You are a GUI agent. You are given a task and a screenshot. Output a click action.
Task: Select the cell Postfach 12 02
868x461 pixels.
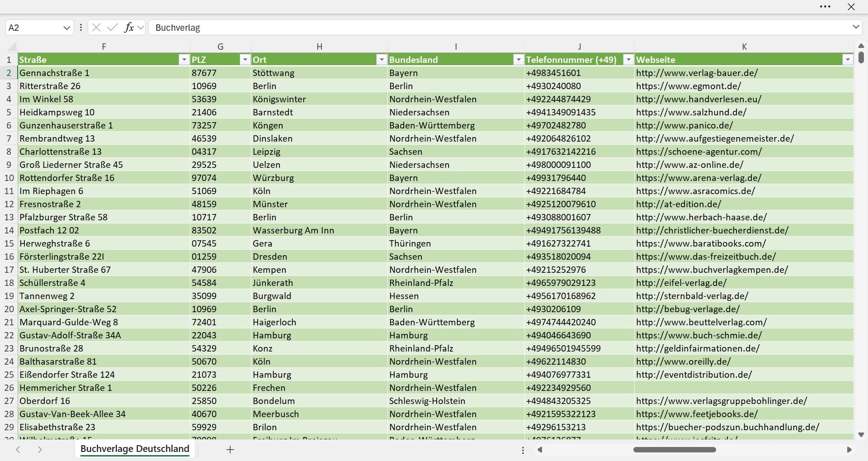click(x=104, y=230)
